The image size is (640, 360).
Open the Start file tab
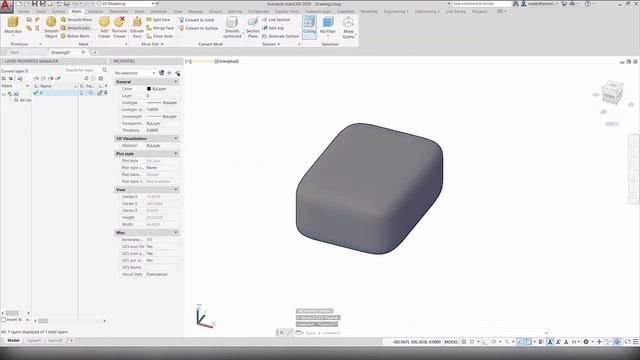(x=15, y=52)
